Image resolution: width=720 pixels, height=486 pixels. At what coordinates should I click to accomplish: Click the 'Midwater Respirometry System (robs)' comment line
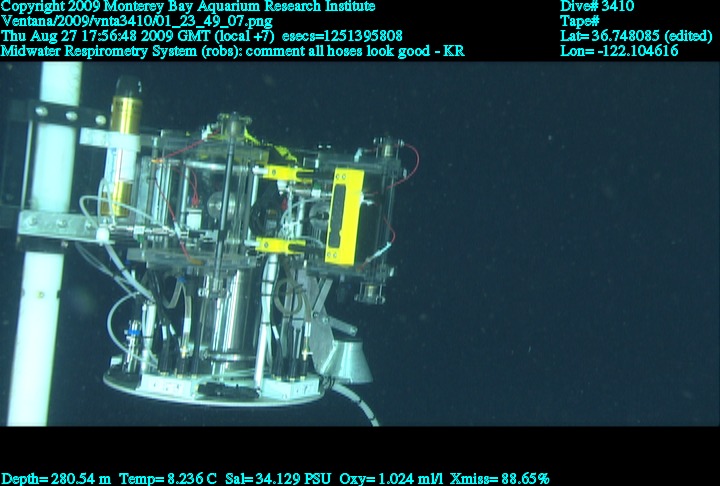[x=232, y=51]
